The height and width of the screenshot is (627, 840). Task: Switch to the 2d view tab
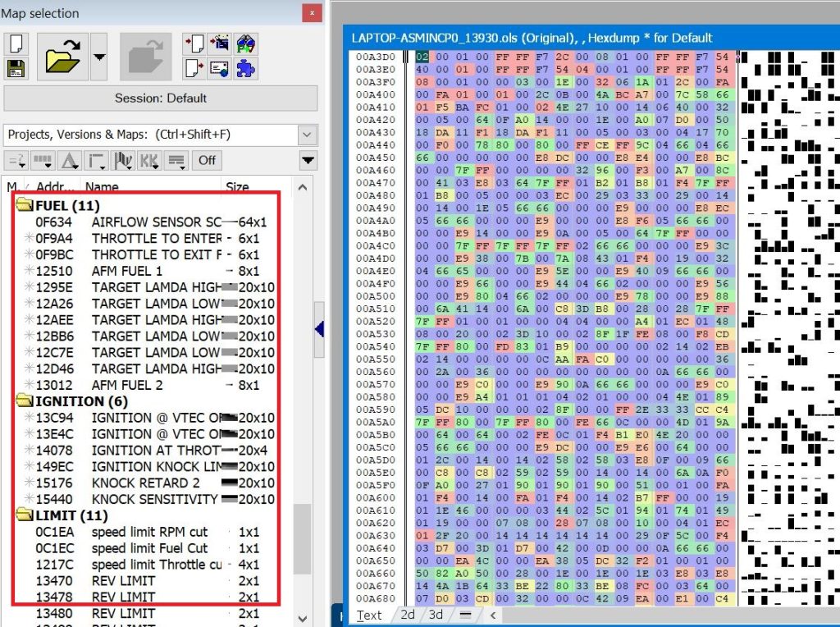point(408,615)
